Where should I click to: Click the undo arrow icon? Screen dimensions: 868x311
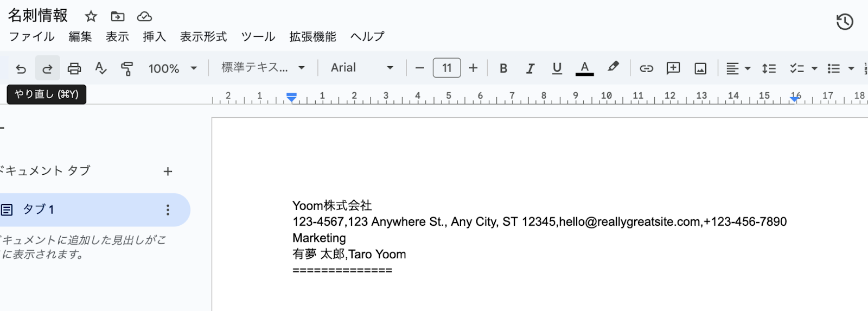21,68
